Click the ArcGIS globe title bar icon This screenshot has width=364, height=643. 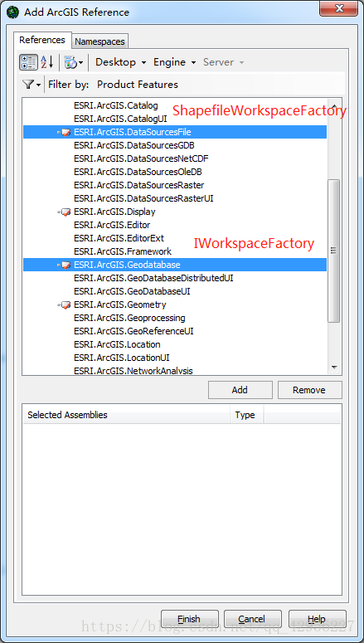click(x=12, y=12)
